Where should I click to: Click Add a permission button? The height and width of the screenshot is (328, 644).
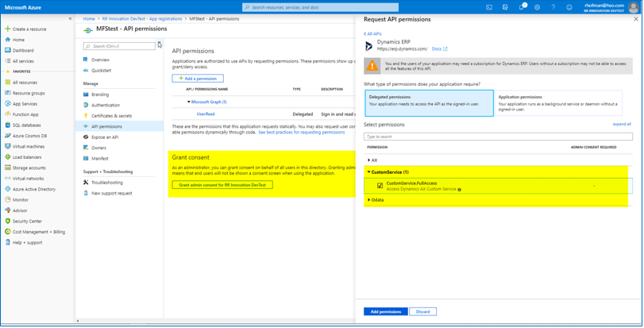pyautogui.click(x=198, y=79)
